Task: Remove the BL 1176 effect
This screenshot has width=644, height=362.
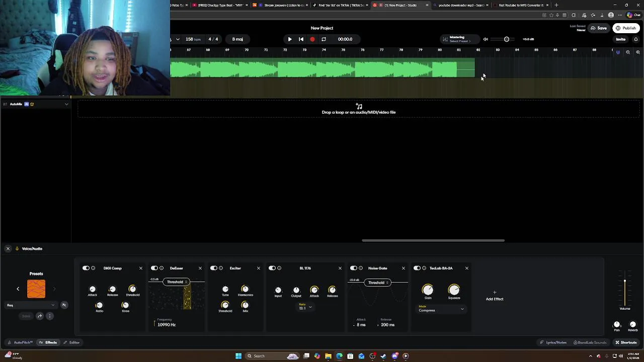Action: (340, 268)
